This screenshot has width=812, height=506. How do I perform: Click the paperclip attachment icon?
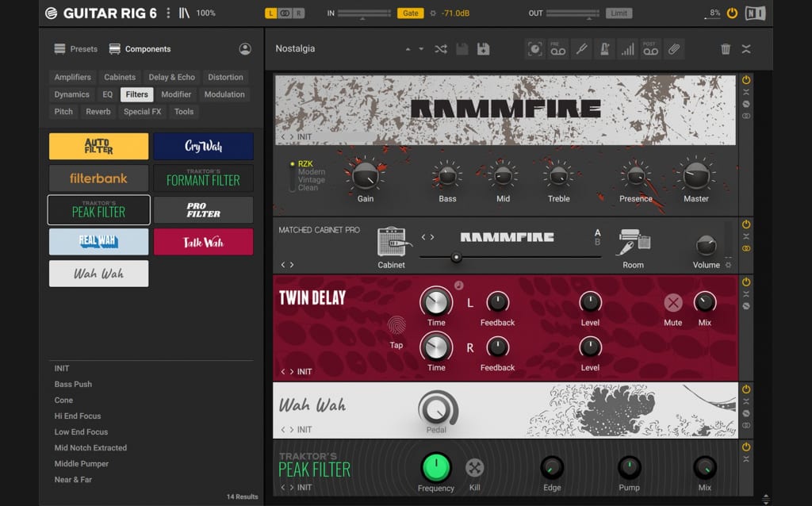click(x=674, y=49)
